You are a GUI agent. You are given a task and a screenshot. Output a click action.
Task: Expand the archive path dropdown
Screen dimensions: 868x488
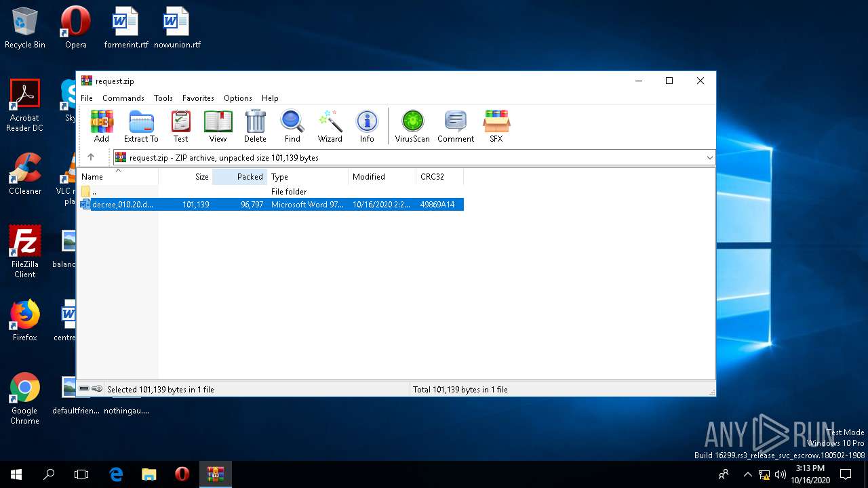709,157
